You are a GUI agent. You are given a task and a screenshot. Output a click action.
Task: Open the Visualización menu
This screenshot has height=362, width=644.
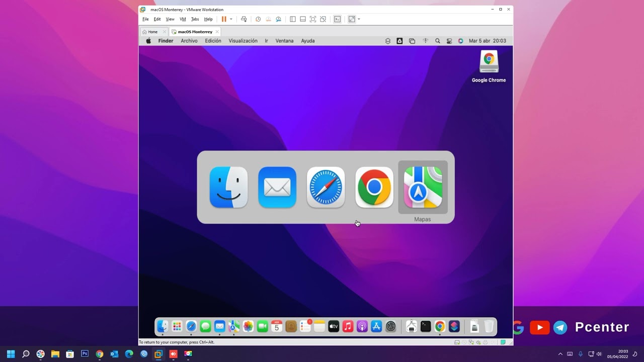(x=243, y=41)
